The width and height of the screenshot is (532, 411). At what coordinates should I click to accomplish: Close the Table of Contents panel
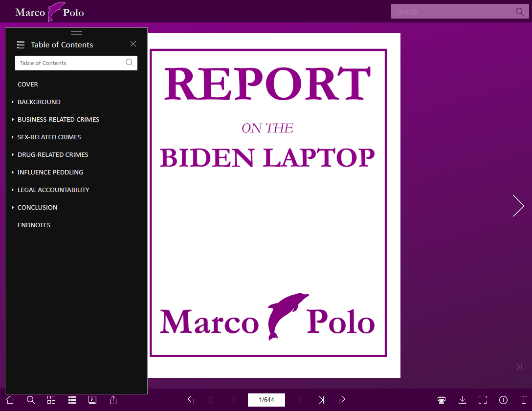pos(133,44)
